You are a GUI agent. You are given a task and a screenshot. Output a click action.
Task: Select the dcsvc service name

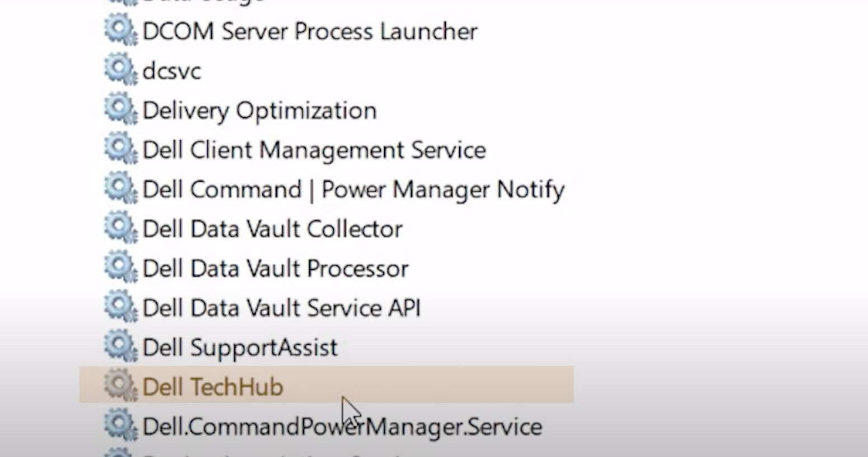[x=172, y=71]
